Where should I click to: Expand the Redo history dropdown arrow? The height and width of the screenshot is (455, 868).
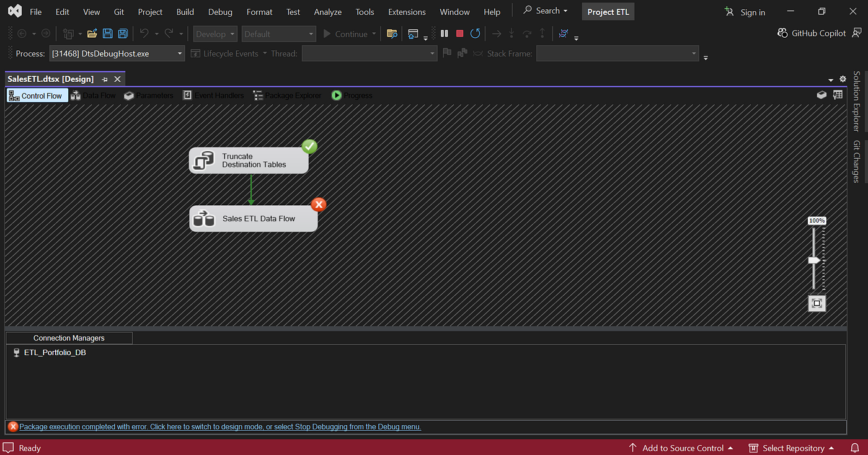coord(181,34)
